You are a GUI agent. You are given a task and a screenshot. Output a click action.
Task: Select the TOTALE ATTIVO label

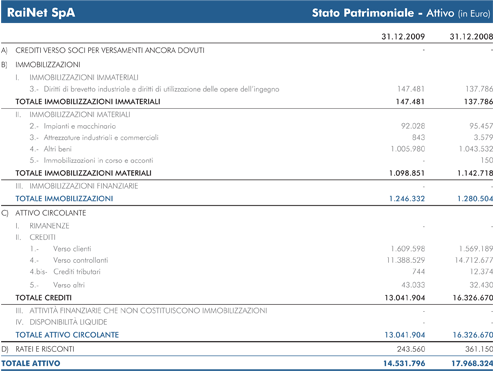point(31,363)
